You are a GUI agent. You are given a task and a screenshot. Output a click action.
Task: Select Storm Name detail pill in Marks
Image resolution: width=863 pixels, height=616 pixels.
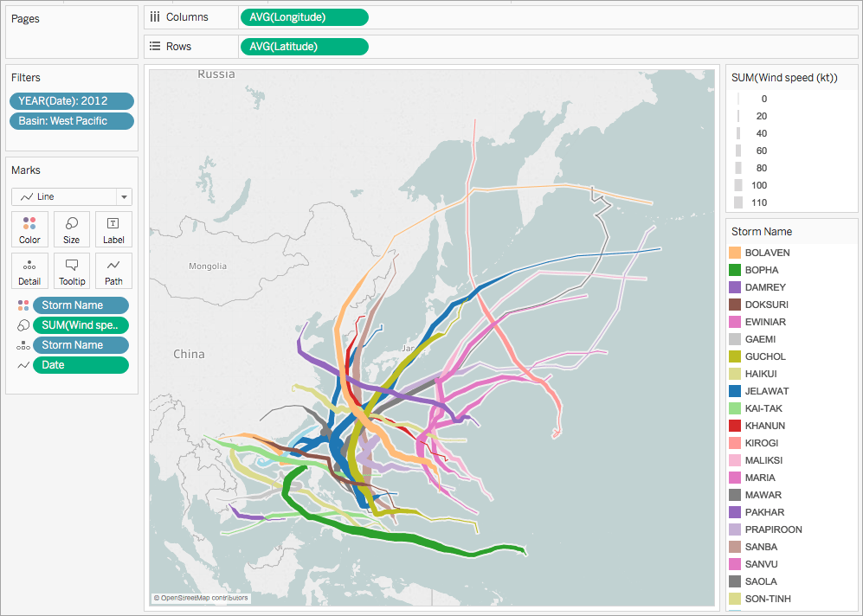[81, 345]
